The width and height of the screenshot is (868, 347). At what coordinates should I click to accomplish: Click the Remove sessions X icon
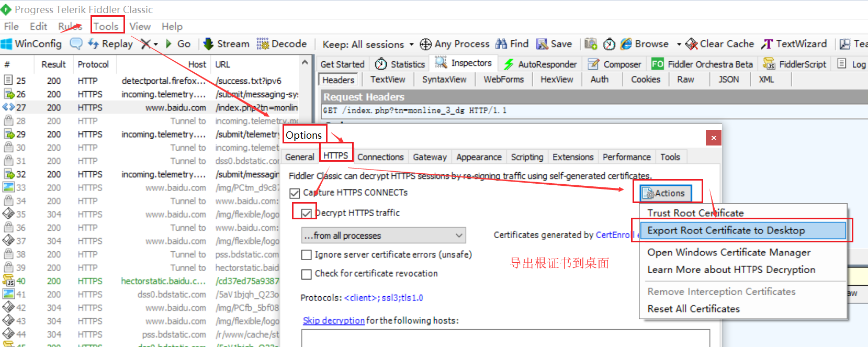pyautogui.click(x=145, y=44)
